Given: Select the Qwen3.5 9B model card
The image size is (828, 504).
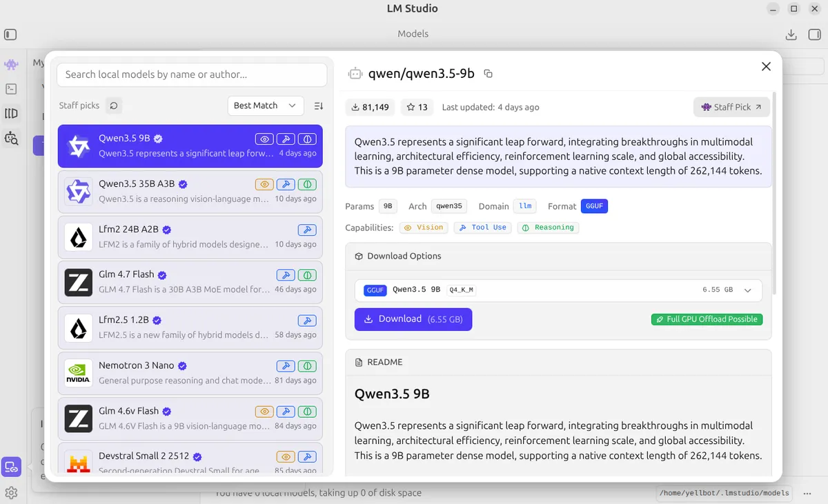Looking at the screenshot, I should [190, 146].
